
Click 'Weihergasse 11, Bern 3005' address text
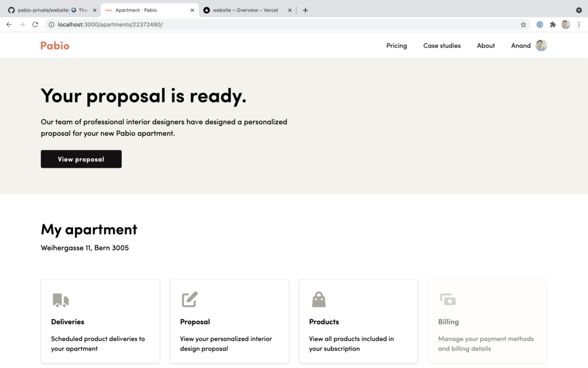click(x=85, y=247)
